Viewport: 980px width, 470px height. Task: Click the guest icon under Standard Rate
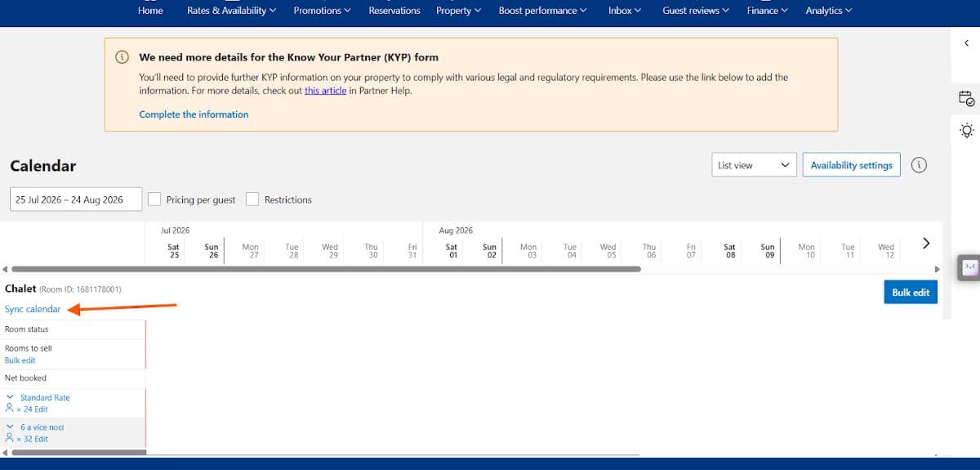[10, 409]
